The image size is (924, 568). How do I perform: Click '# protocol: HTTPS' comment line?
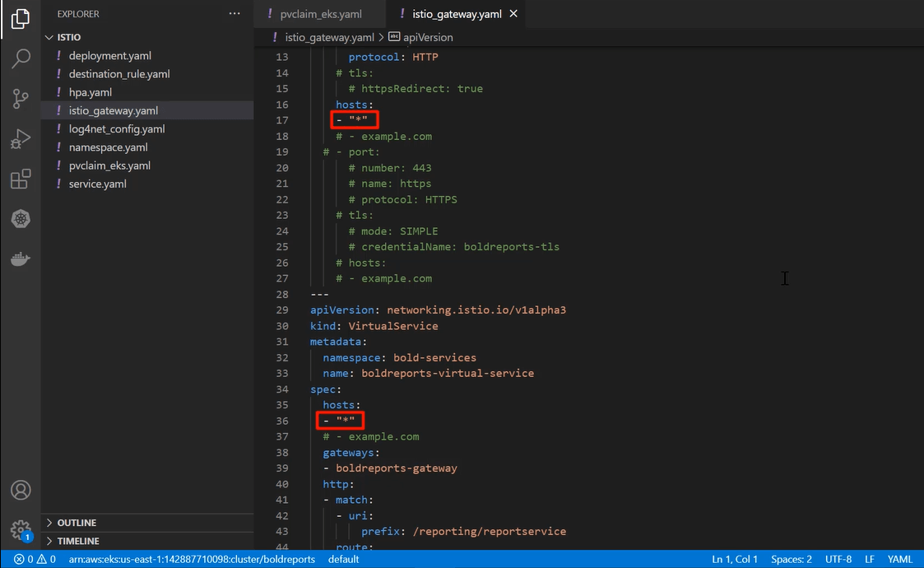[403, 199]
